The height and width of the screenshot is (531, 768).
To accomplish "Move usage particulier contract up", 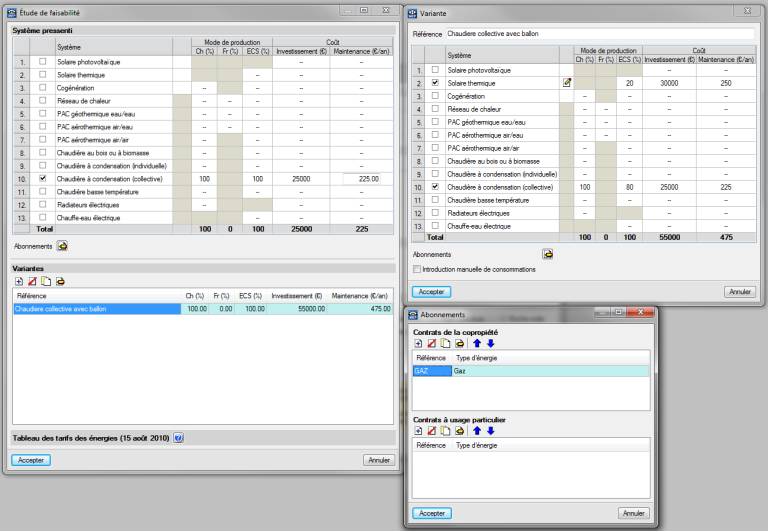I will [477, 431].
